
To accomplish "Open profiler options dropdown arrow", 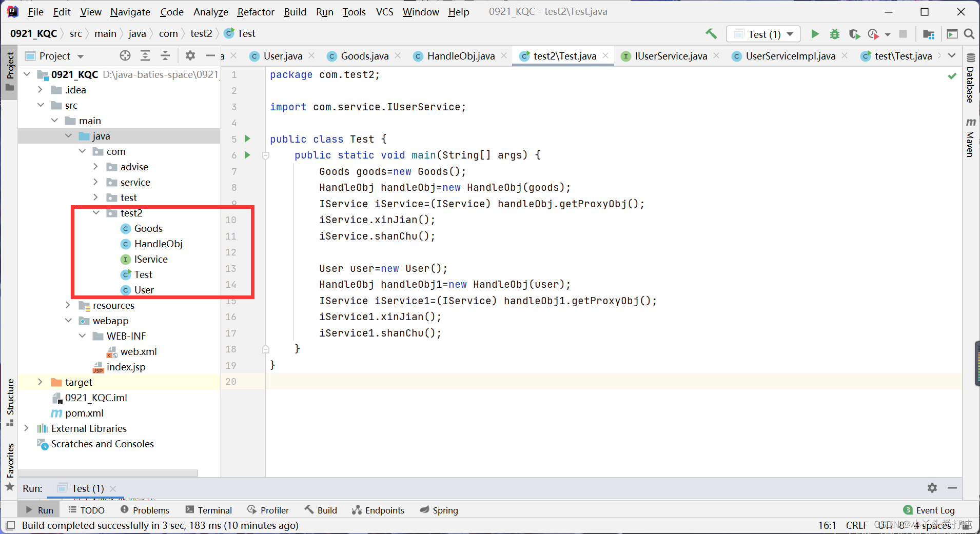I will click(888, 34).
